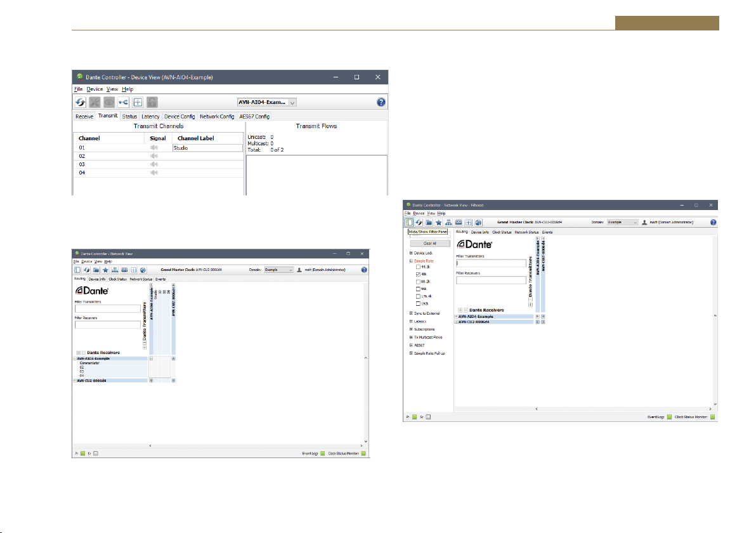Click Filter Receivers field in unfiltered Network View
The width and height of the screenshot is (756, 533).
108,325
